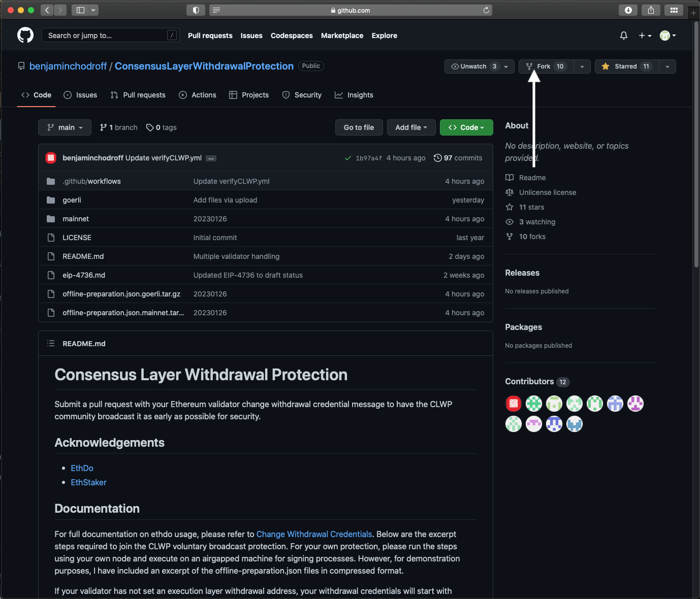Image resolution: width=700 pixels, height=599 pixels.
Task: Open README outline list icon
Action: click(x=51, y=344)
